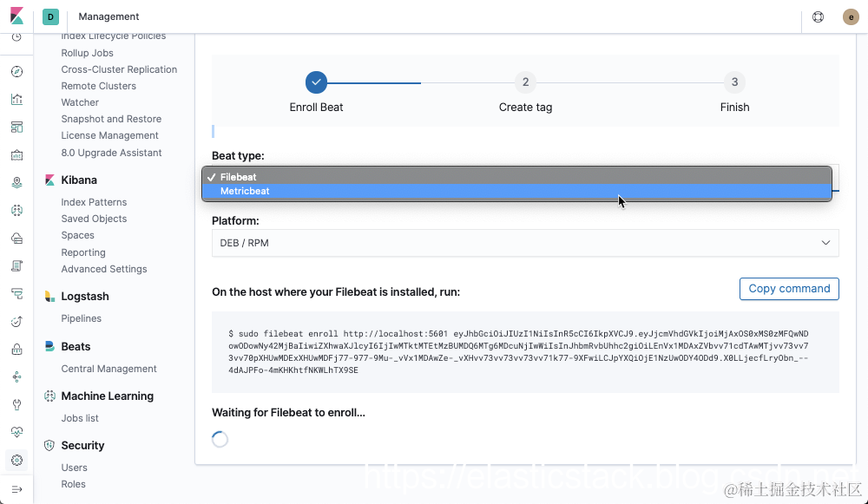Click the Kibana section heading in Management menu
The height and width of the screenshot is (504, 868).
tap(79, 180)
